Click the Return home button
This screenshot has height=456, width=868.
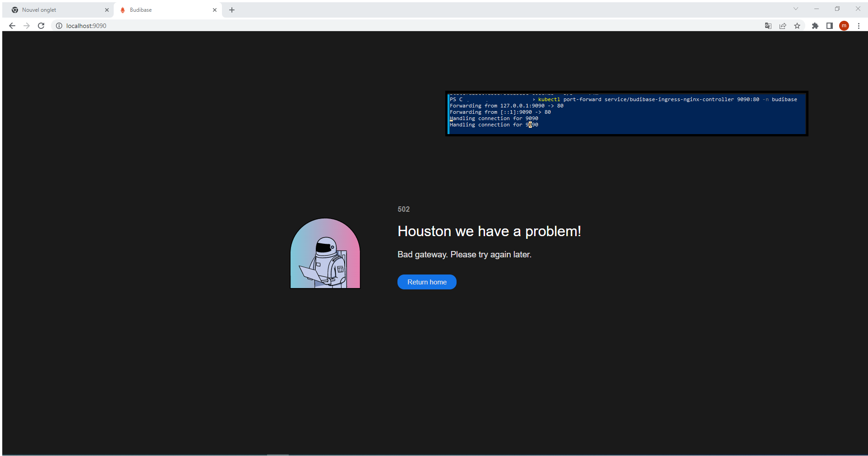tap(427, 282)
